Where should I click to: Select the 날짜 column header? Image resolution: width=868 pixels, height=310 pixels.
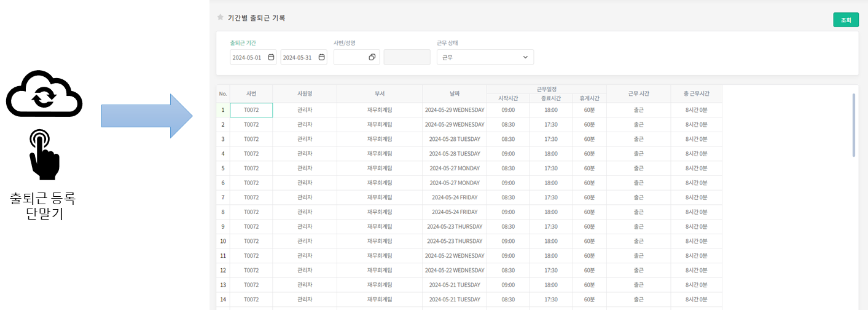[x=454, y=93]
